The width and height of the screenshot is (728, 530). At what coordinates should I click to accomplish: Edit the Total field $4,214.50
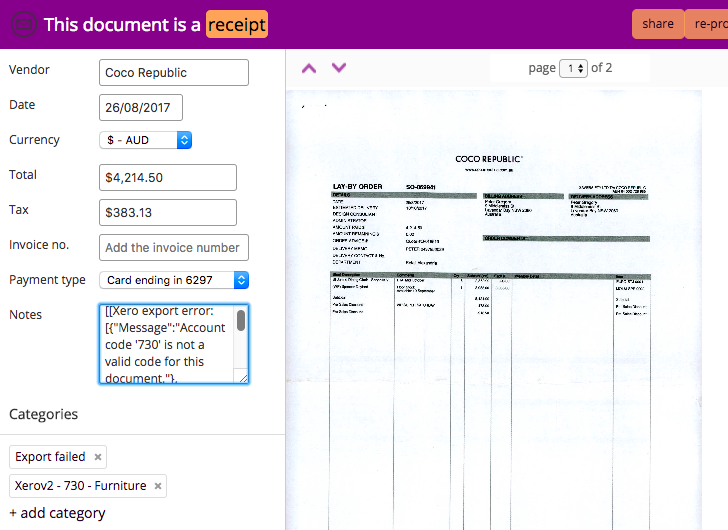click(x=168, y=177)
